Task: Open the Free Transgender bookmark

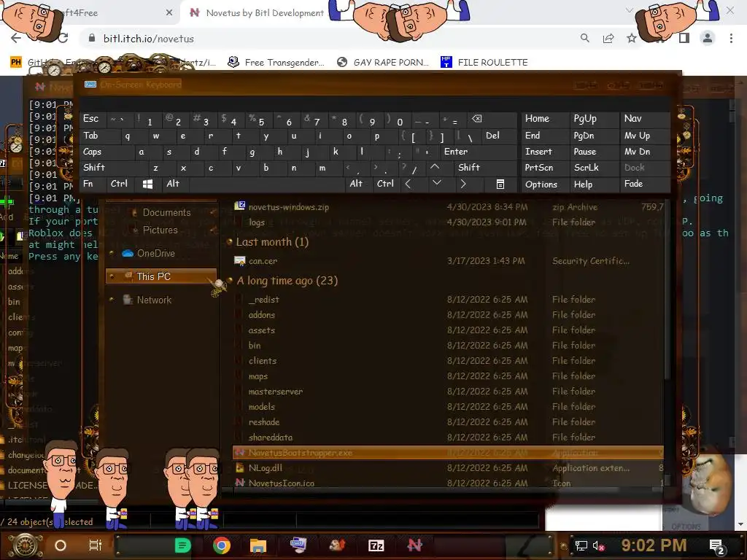Action: point(276,63)
